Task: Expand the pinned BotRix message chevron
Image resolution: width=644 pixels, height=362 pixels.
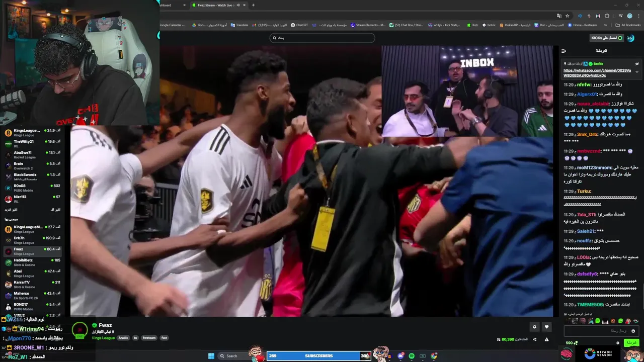Action: pyautogui.click(x=637, y=71)
